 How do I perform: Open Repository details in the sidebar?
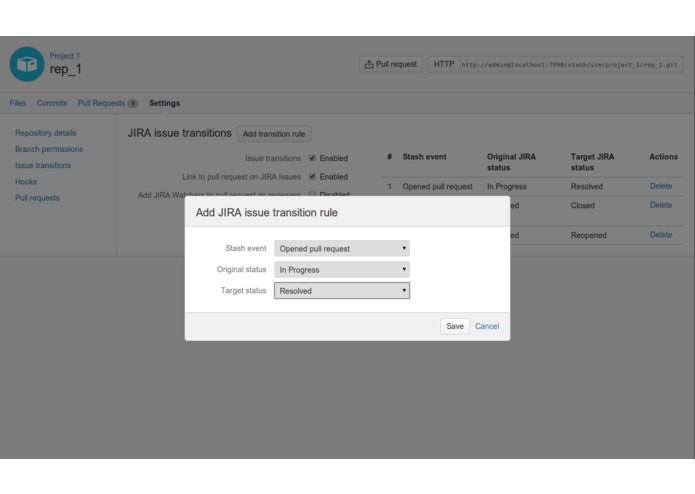[x=46, y=133]
